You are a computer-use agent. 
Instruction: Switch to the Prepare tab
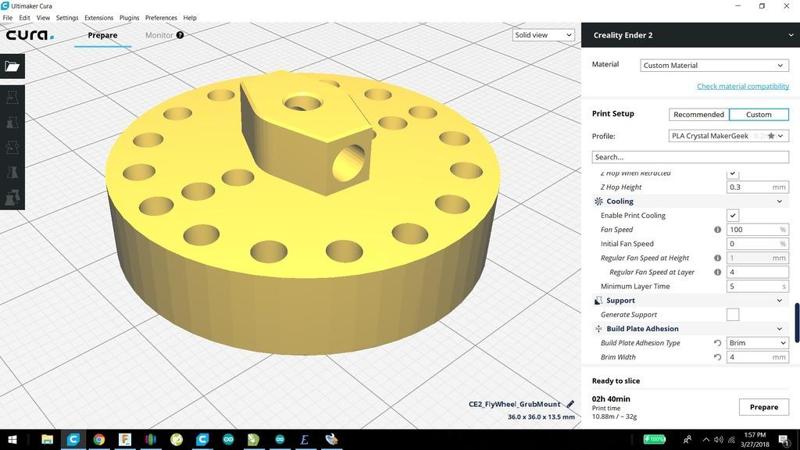103,35
